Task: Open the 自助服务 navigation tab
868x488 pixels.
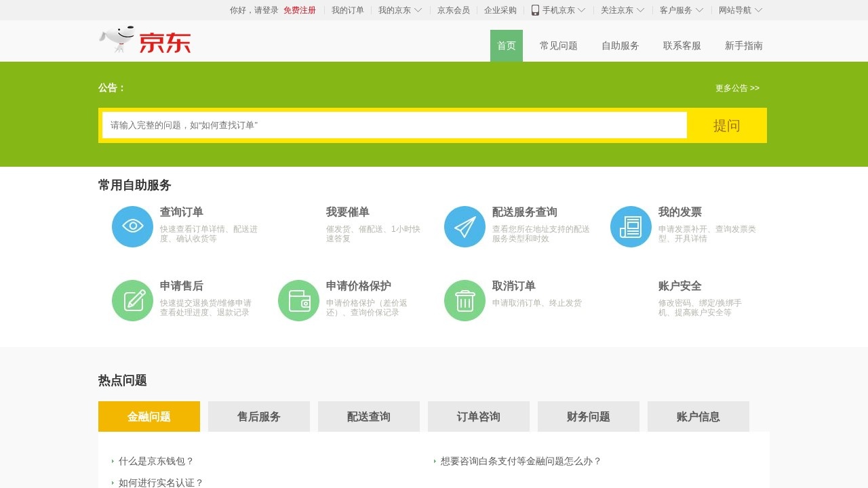Action: point(620,45)
